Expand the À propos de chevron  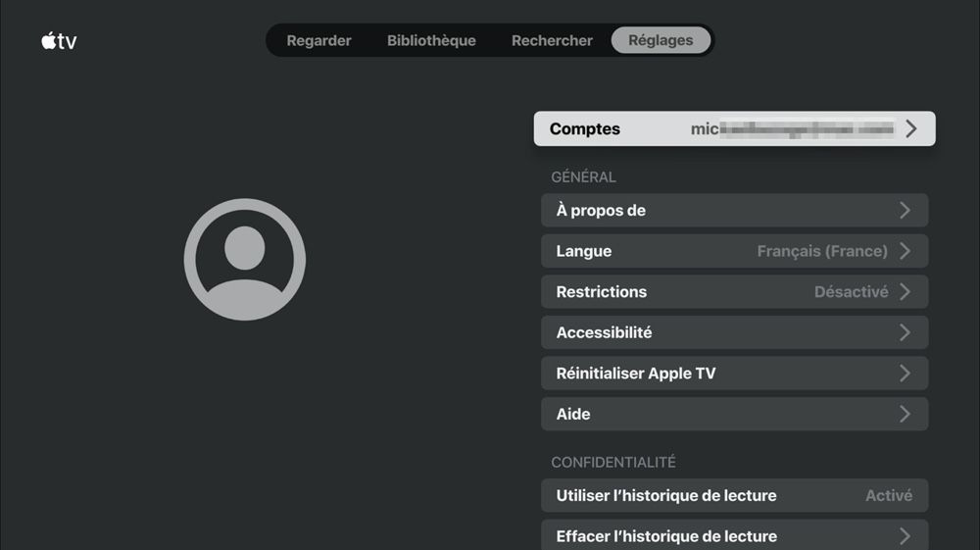point(905,210)
